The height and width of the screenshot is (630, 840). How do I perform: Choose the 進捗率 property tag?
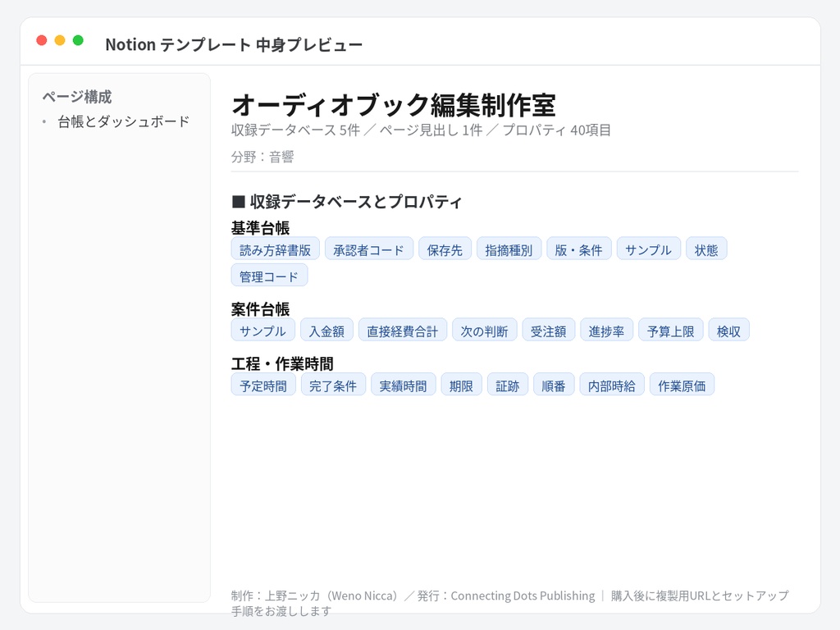[x=606, y=330]
